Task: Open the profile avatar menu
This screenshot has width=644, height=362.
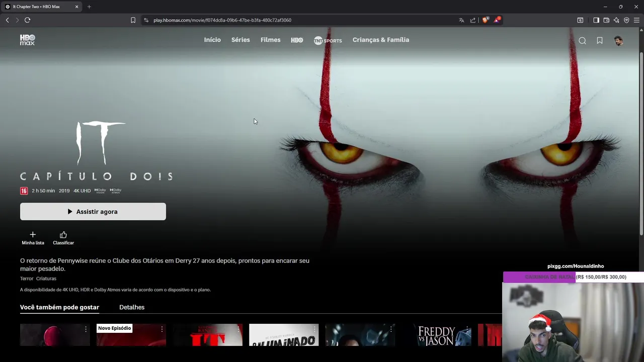Action: point(618,41)
